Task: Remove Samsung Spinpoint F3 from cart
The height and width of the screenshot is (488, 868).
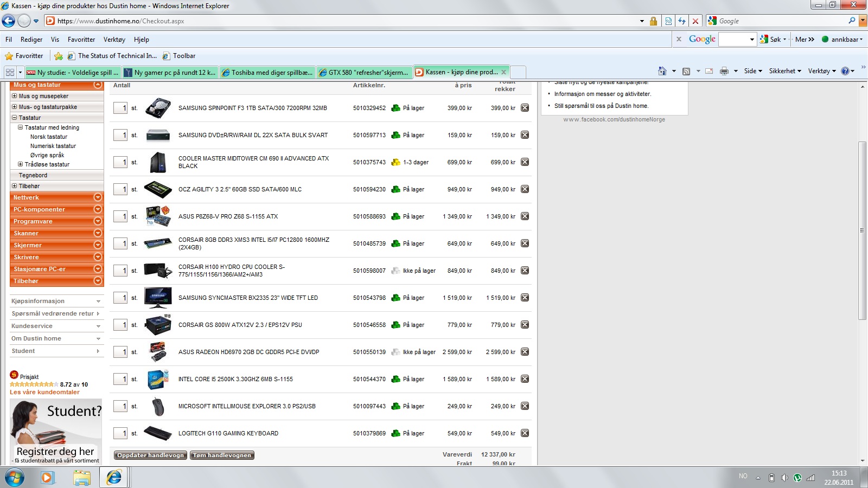Action: tap(525, 108)
